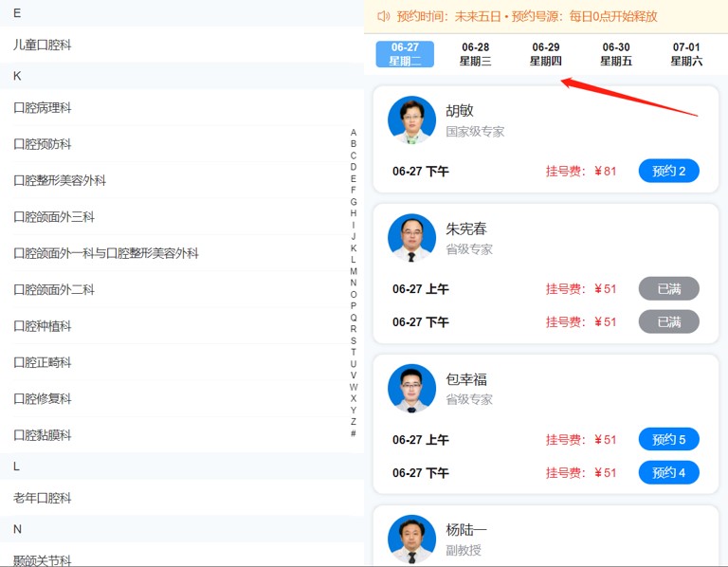Screen dimensions: 728x567
Task: Select department 口腔整形美容外科
Action: pos(182,180)
